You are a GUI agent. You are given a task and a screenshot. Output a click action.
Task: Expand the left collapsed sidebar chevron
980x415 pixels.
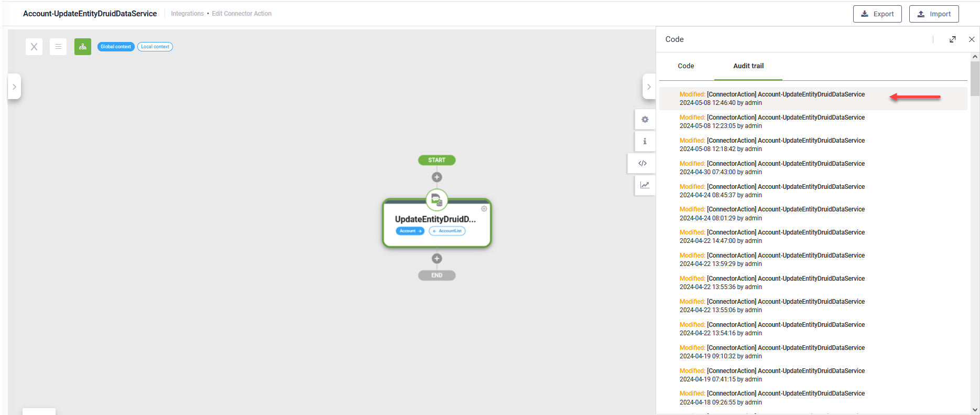14,87
